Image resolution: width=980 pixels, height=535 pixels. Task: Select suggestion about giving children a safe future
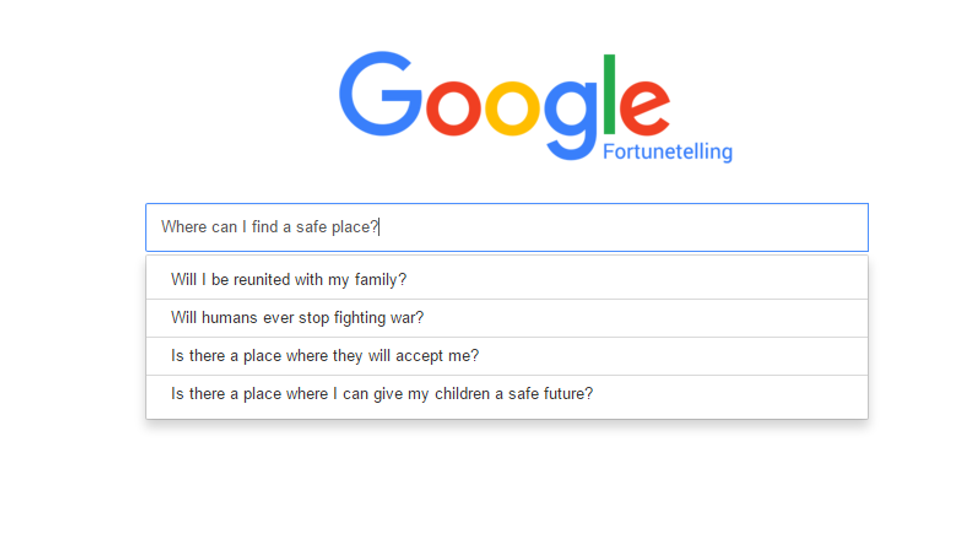[381, 394]
